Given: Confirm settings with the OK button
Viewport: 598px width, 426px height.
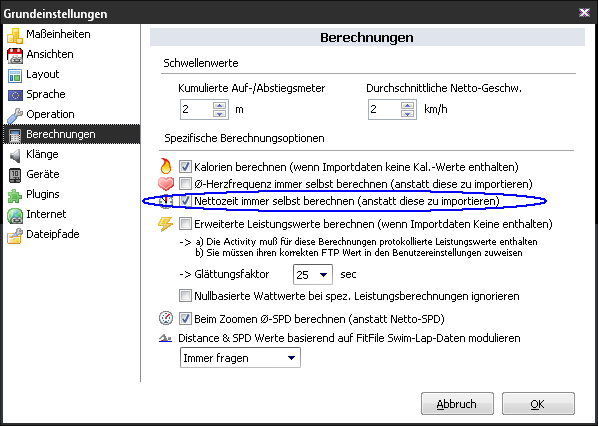Looking at the screenshot, I should pyautogui.click(x=538, y=403).
